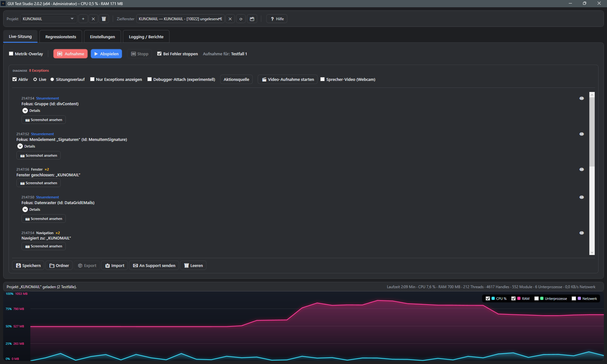Image resolution: width=607 pixels, height=364 pixels.
Task: View screenshot of divContent focus event
Action: click(x=44, y=120)
